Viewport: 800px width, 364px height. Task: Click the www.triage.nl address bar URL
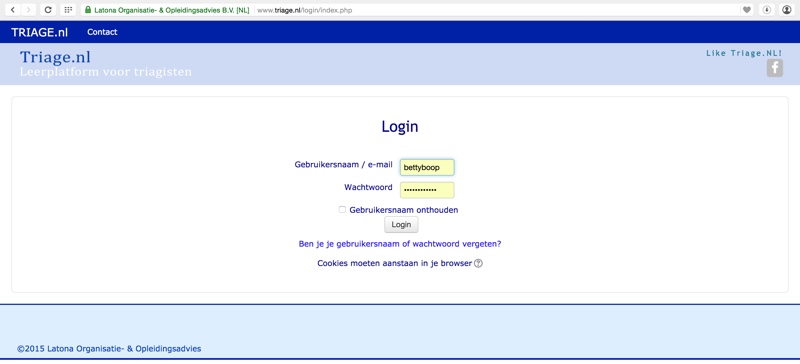pos(305,10)
